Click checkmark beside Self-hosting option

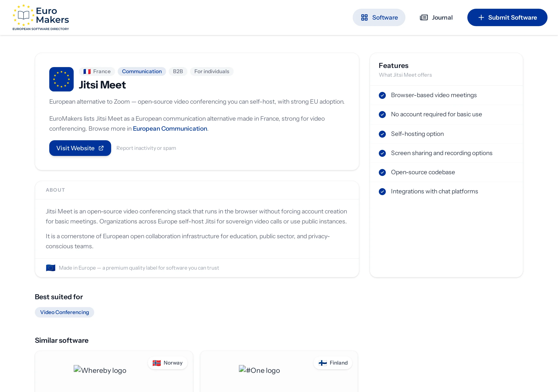(382, 134)
